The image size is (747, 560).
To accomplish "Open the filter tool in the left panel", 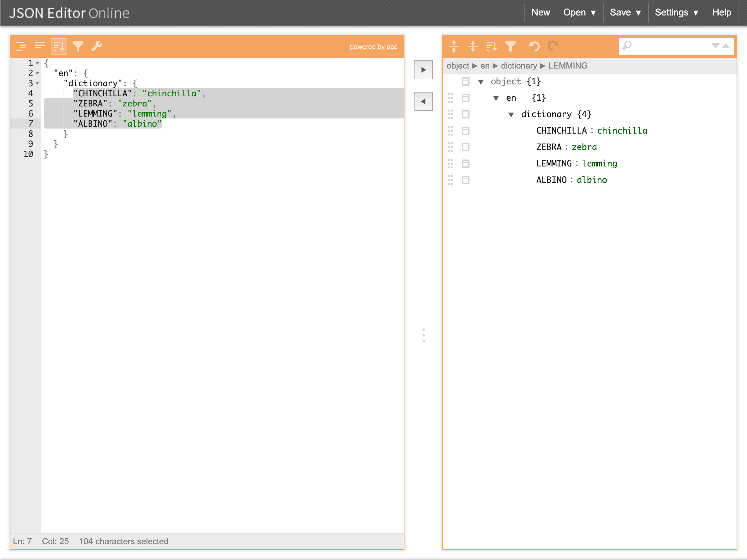I will (78, 46).
